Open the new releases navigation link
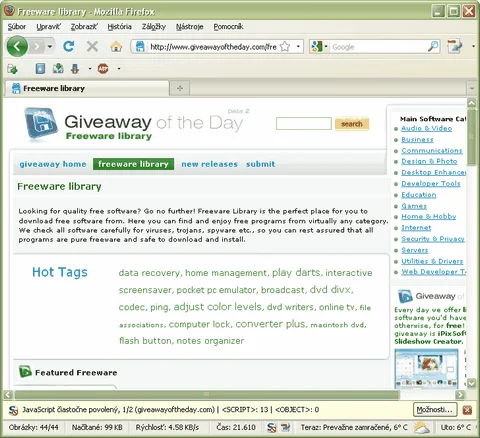 [209, 164]
